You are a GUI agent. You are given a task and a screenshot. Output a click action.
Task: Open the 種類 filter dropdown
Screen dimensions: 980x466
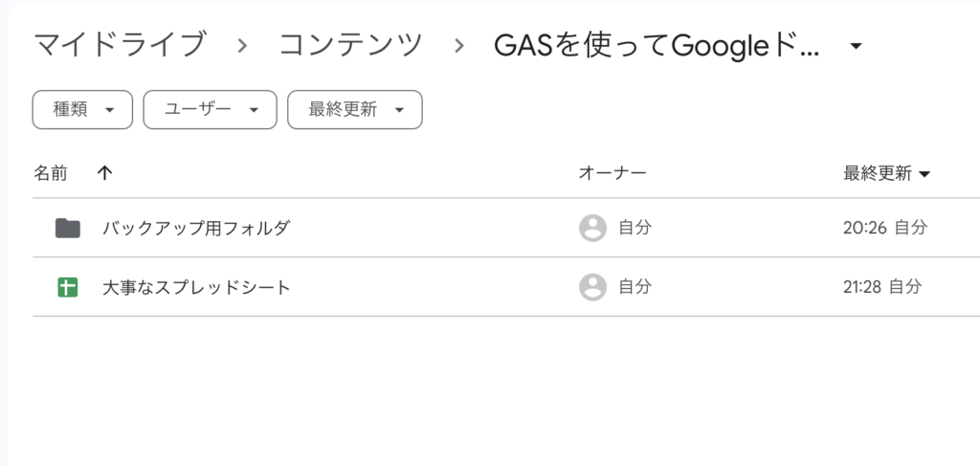tap(81, 110)
